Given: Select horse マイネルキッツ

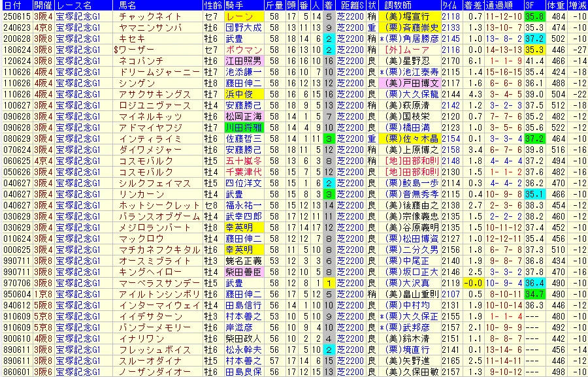Looking at the screenshot, I should (x=150, y=116).
